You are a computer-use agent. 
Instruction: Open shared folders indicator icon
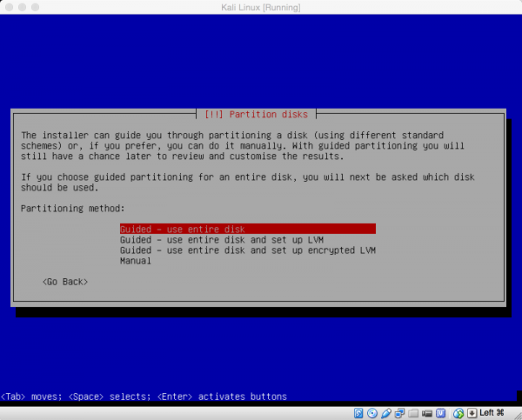coord(413,413)
